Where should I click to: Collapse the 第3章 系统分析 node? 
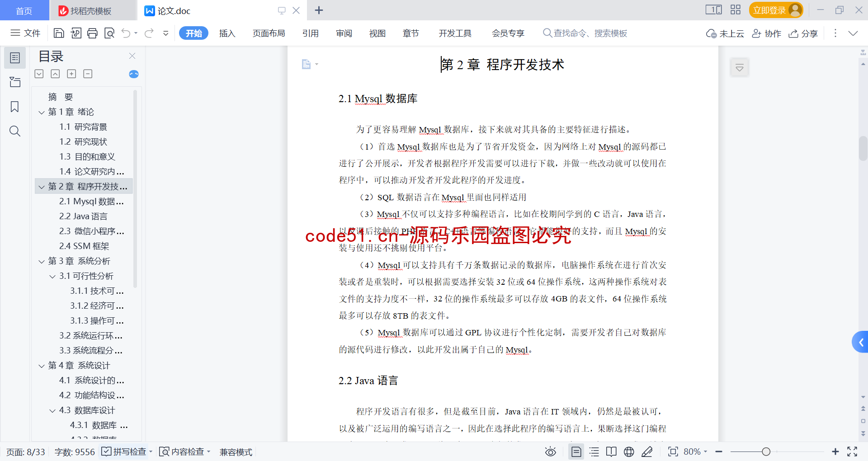tap(42, 261)
